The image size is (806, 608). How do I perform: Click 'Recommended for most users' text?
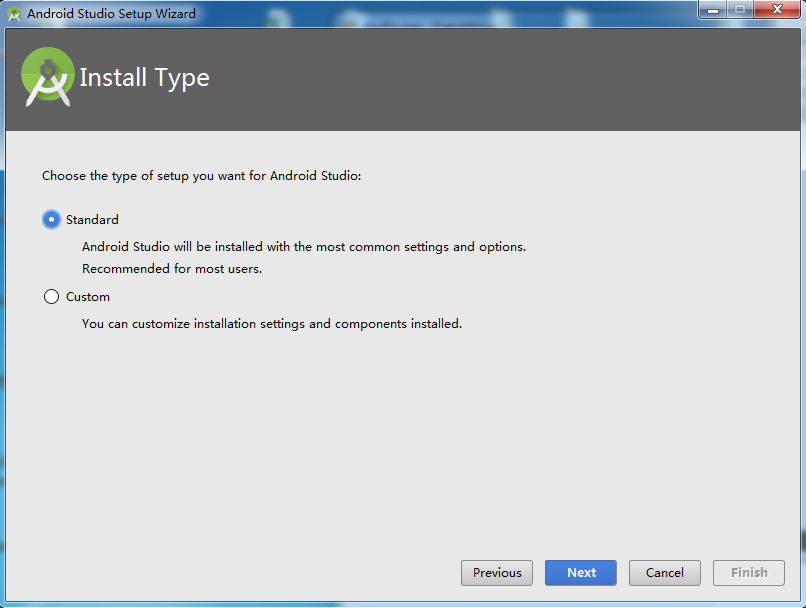pyautogui.click(x=172, y=269)
